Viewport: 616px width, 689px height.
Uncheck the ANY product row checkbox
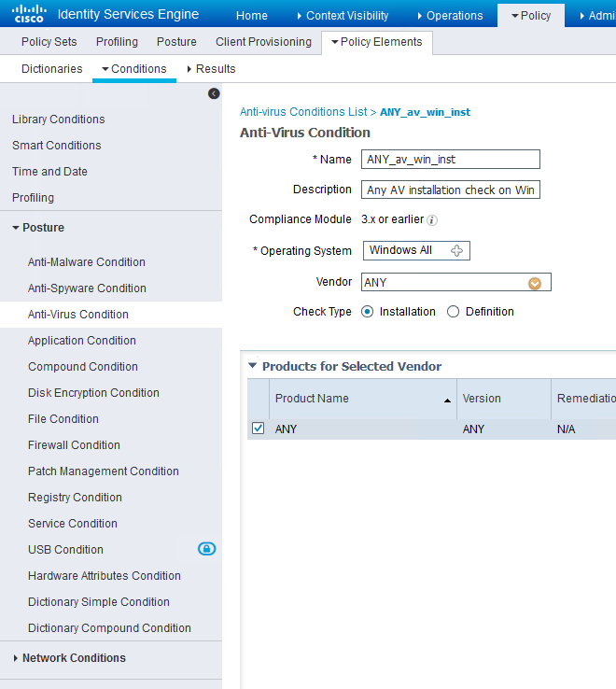(259, 428)
